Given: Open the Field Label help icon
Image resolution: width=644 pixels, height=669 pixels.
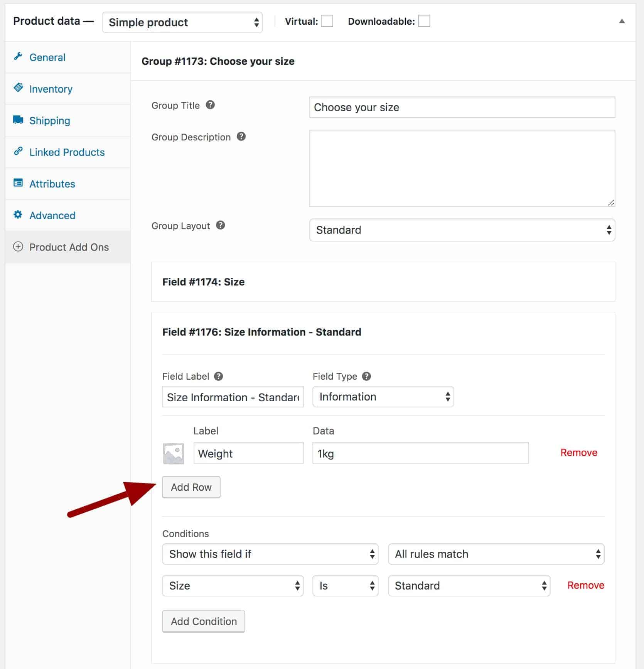Looking at the screenshot, I should click(x=219, y=376).
